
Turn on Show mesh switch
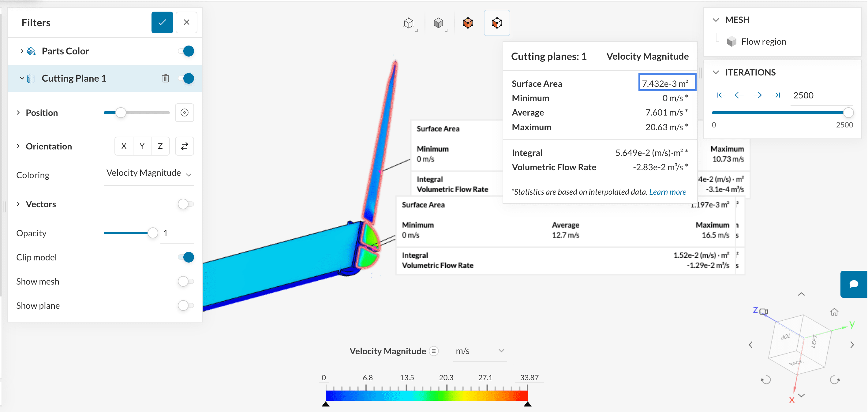coord(186,281)
